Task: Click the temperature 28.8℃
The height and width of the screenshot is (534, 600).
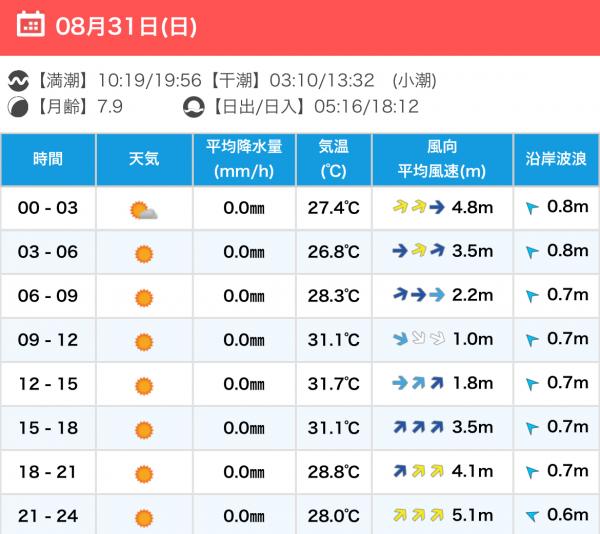Action: click(x=334, y=472)
